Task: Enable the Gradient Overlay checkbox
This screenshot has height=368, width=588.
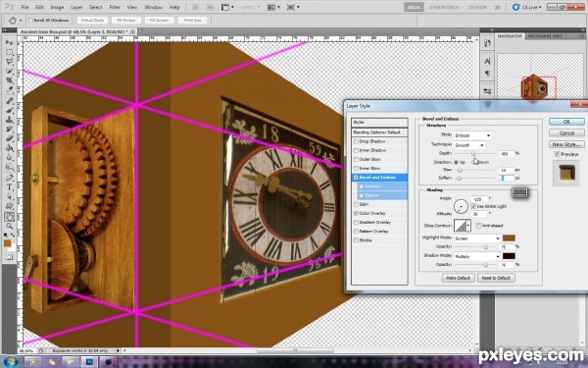Action: [356, 223]
